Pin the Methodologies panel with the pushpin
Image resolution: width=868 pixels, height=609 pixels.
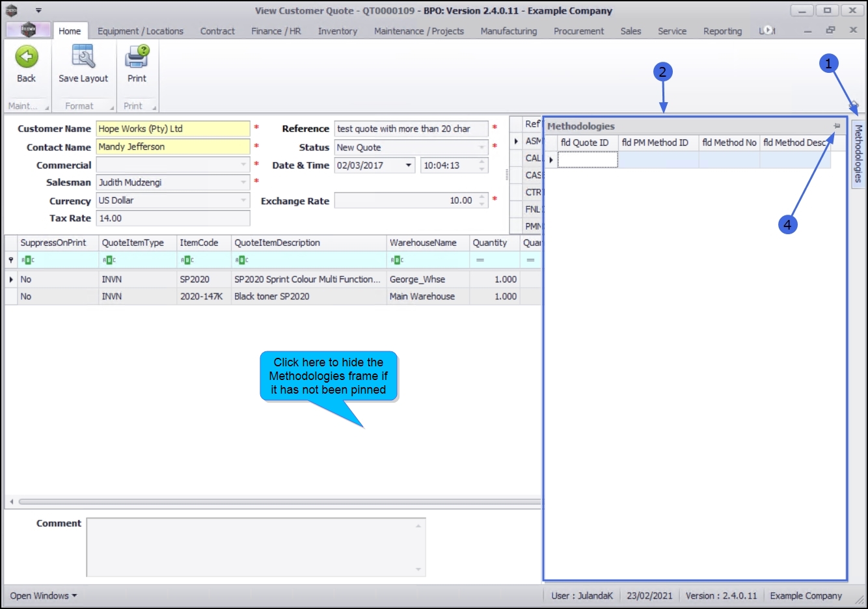click(837, 126)
